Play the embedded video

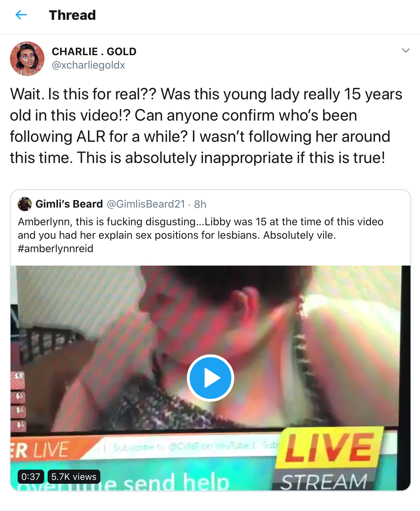point(211,378)
